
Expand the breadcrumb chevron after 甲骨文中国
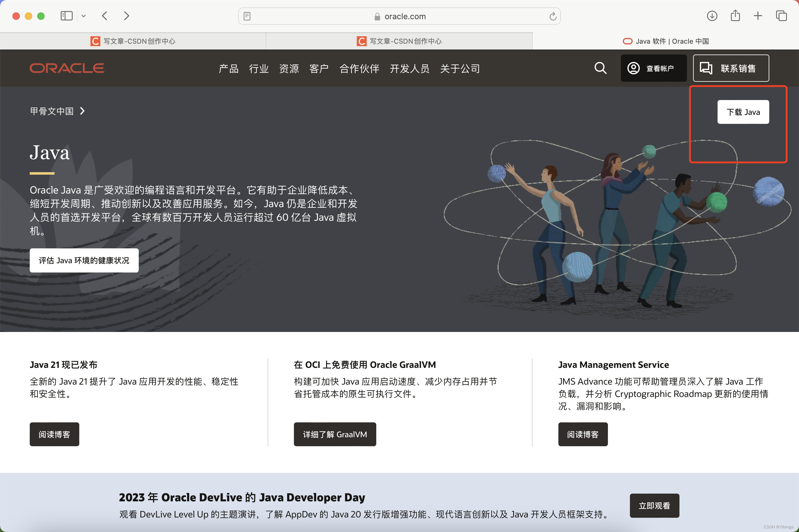coord(82,111)
